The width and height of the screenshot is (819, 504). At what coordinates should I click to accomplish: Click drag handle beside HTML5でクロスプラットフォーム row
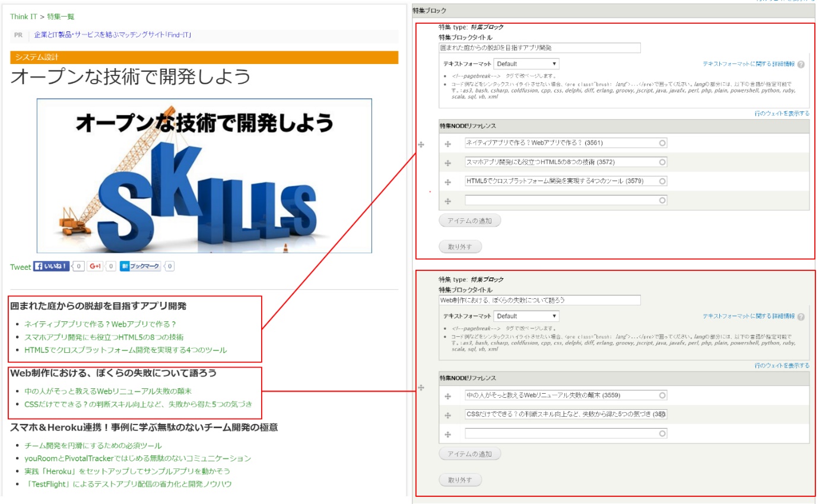point(448,181)
